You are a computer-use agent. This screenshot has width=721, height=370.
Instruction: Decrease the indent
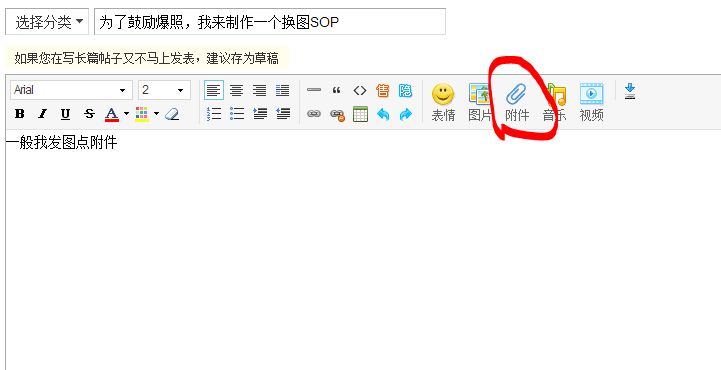coord(283,114)
